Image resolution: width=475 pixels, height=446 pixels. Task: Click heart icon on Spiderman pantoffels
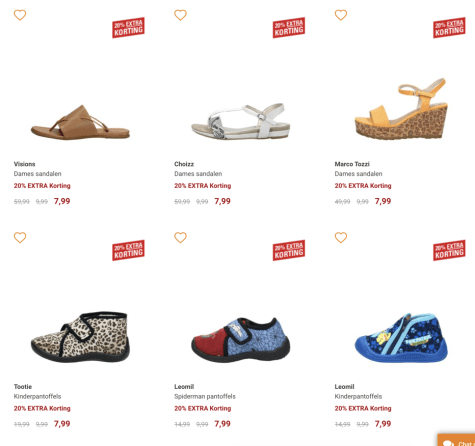[x=180, y=238]
